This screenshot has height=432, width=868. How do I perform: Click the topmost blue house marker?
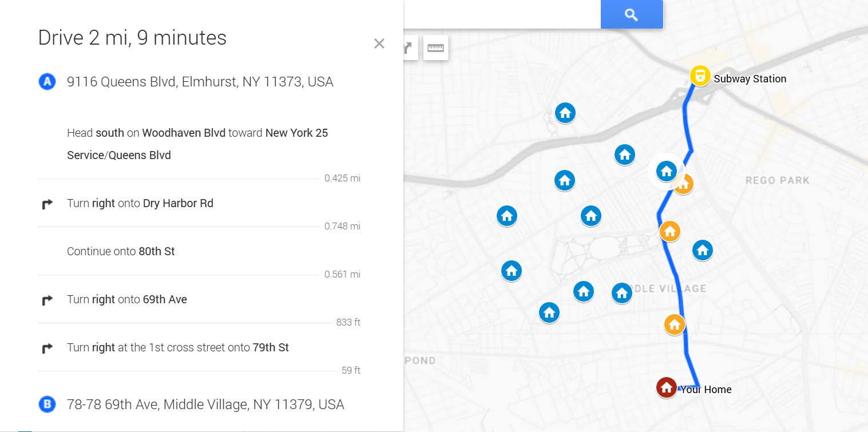[x=565, y=113]
